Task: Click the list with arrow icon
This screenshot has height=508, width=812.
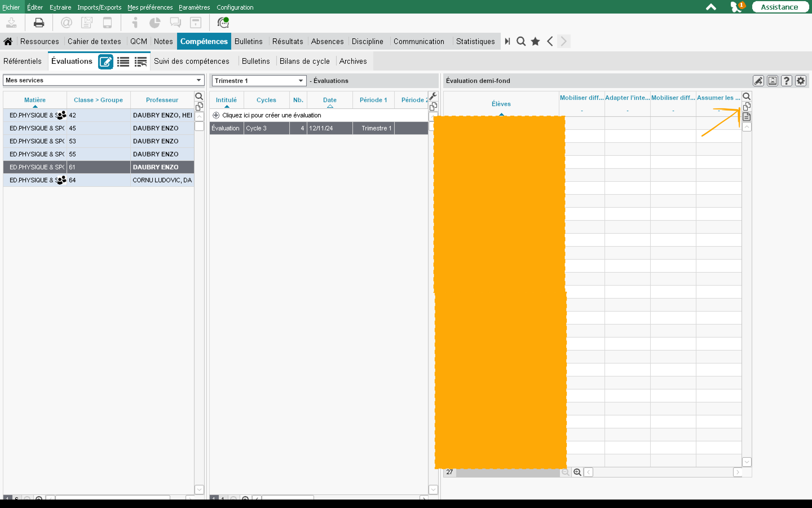Action: 141,62
